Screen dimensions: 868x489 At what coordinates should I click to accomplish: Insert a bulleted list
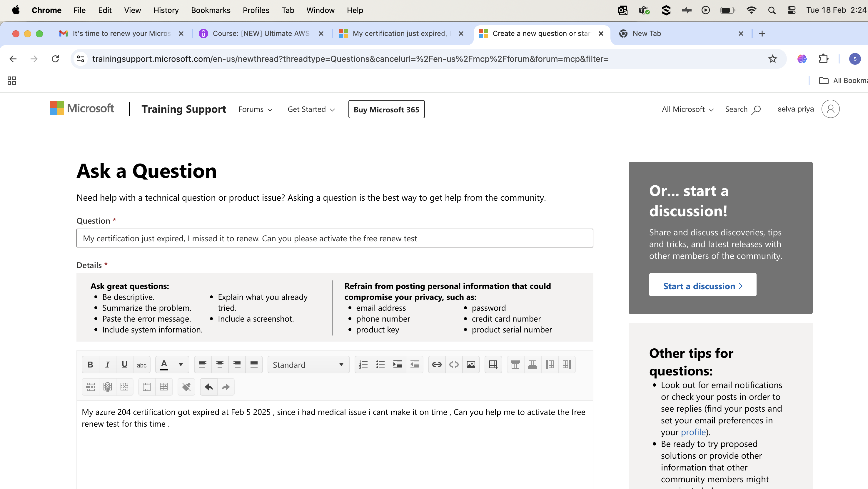coord(380,365)
